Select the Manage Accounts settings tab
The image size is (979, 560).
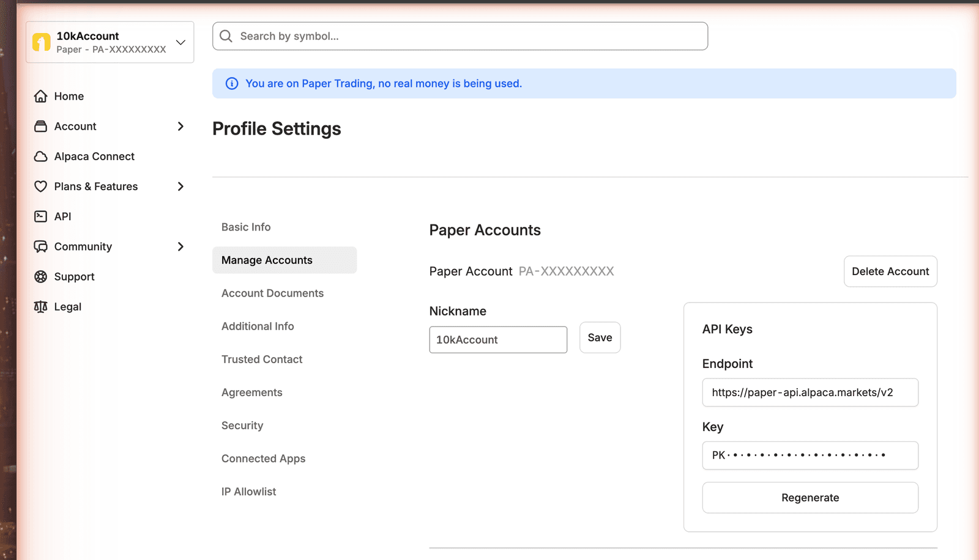(x=285, y=260)
